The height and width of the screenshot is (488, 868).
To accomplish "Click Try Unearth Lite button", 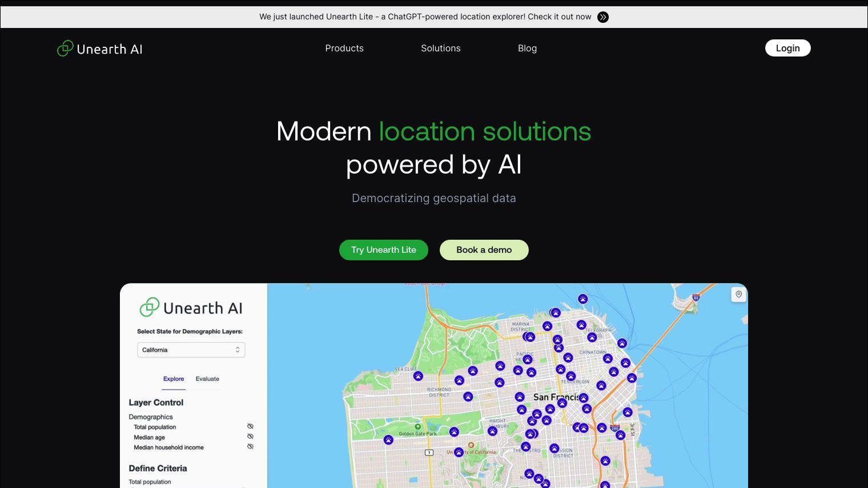I will click(x=384, y=250).
